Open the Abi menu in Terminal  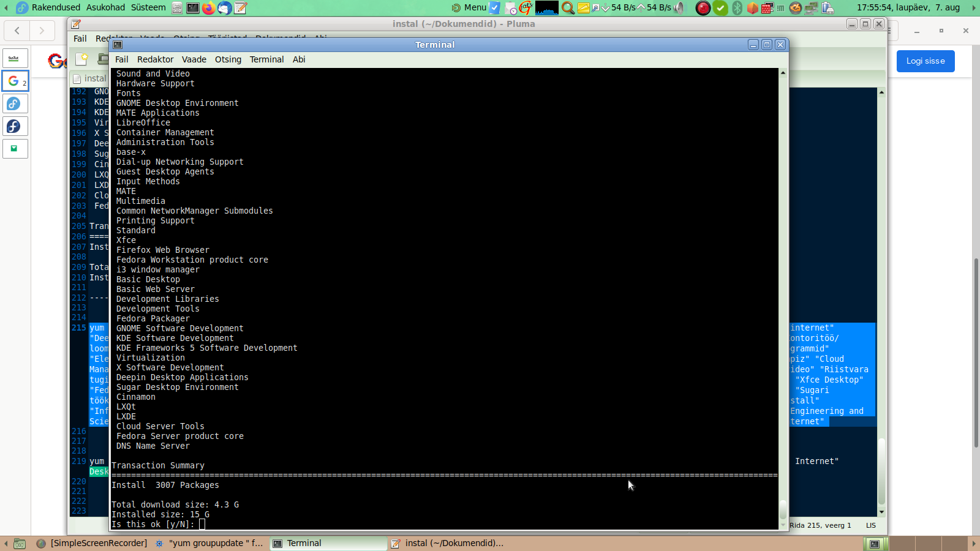(299, 59)
